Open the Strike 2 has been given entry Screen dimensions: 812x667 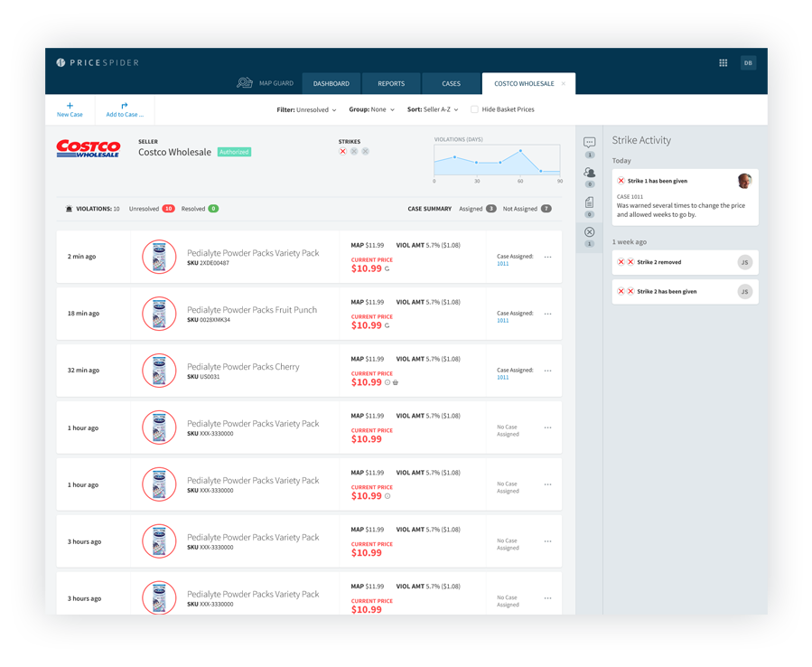click(686, 292)
